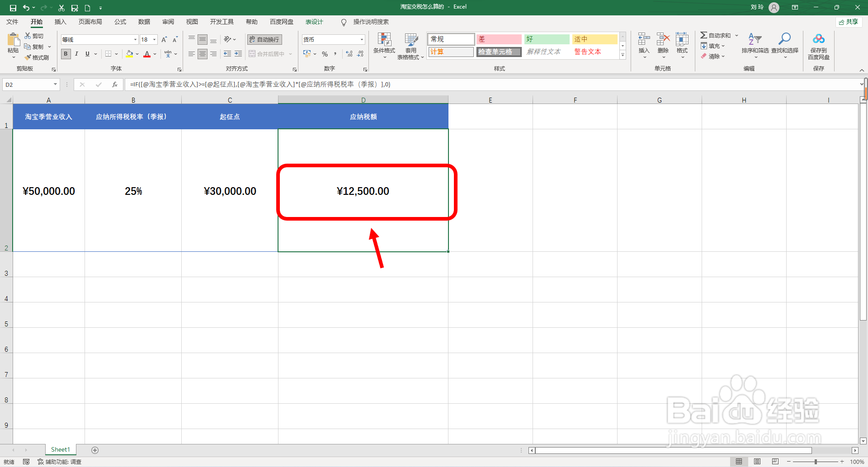Click the Increase indent icon
This screenshot has width=868, height=467.
[x=238, y=54]
